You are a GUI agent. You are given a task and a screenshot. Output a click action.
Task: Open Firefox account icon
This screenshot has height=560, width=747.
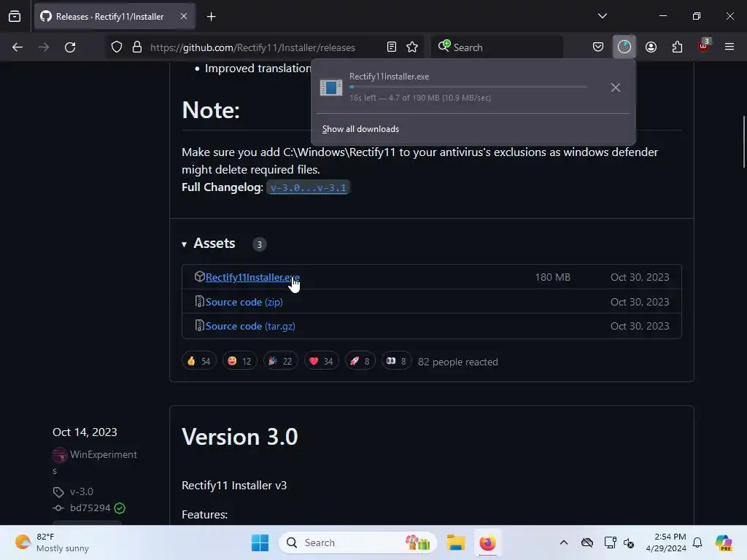click(651, 47)
